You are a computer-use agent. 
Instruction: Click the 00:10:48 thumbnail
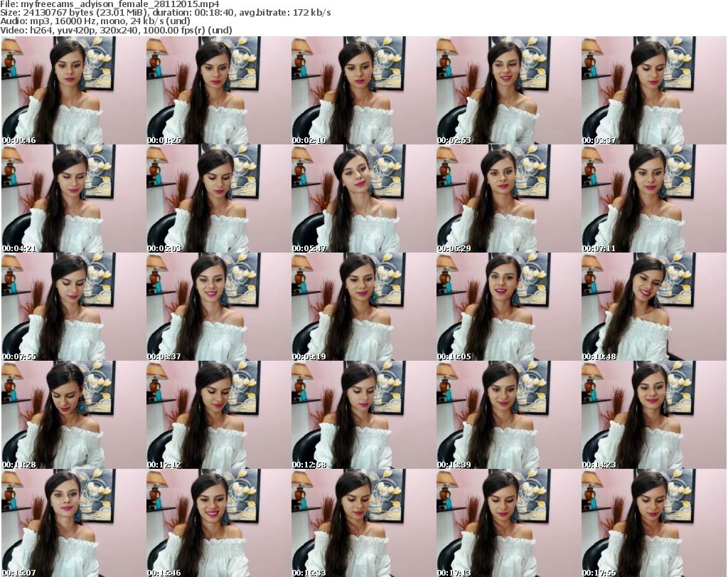pyautogui.click(x=654, y=307)
